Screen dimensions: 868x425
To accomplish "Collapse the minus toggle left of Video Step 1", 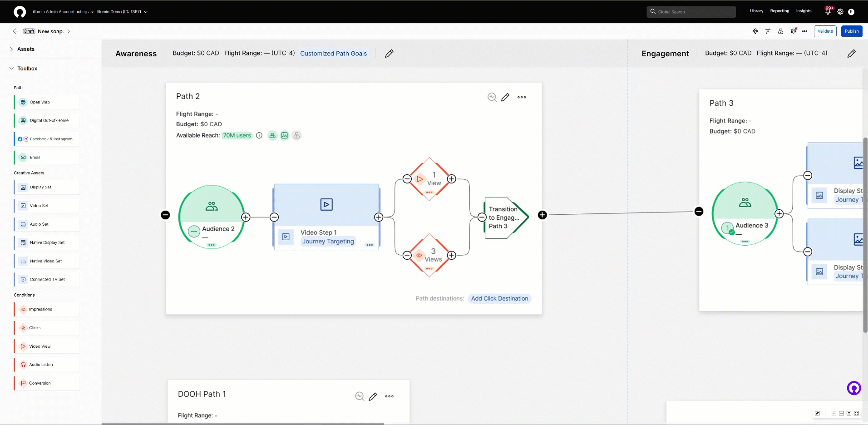I will (274, 217).
